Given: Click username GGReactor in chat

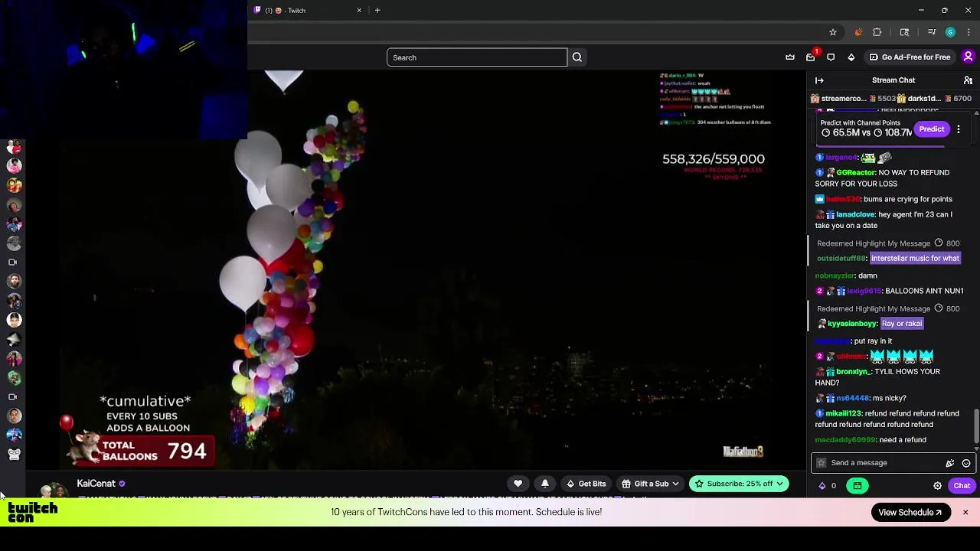Looking at the screenshot, I should (x=856, y=173).
